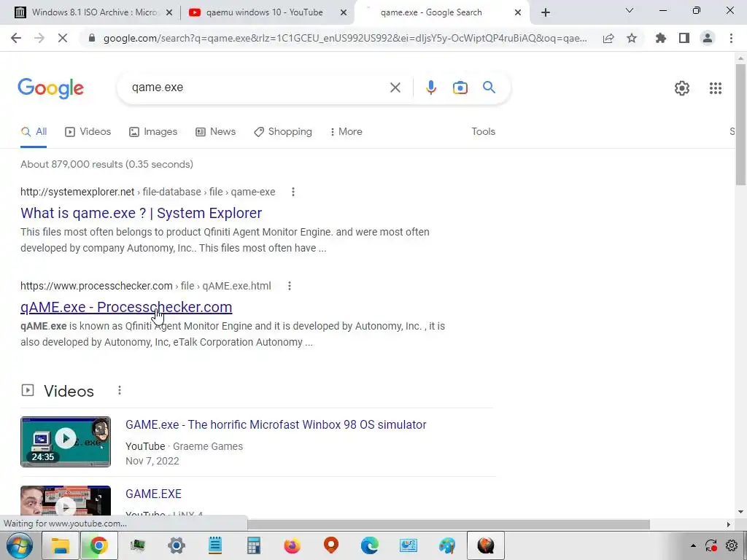
Task: Expand the tab search dropdown arrow
Action: point(630,10)
